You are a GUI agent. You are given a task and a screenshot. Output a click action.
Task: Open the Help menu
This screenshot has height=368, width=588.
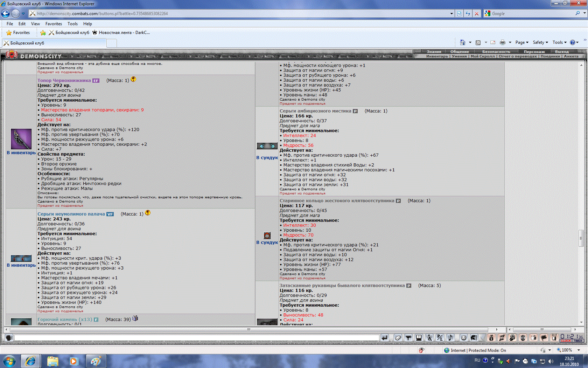click(87, 24)
